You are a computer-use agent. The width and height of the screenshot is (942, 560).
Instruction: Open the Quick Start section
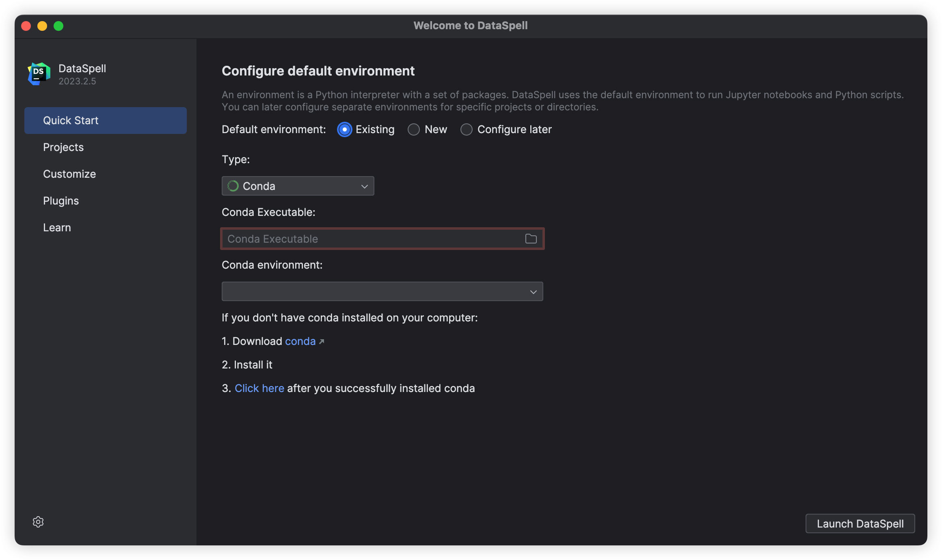click(106, 121)
